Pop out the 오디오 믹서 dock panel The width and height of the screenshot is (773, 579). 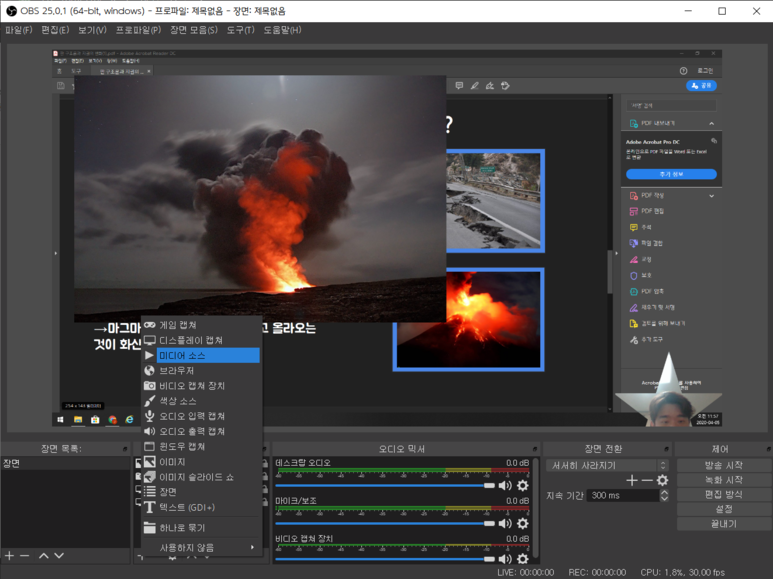point(535,449)
